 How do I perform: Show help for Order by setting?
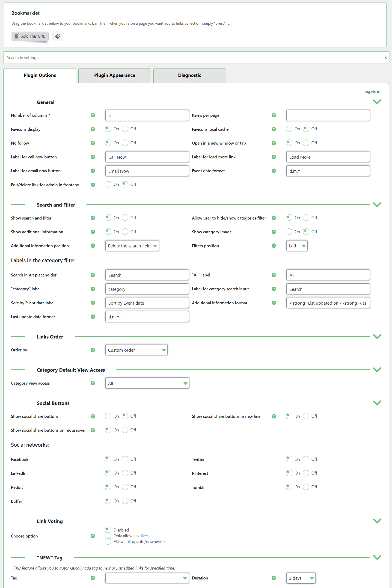[93, 350]
